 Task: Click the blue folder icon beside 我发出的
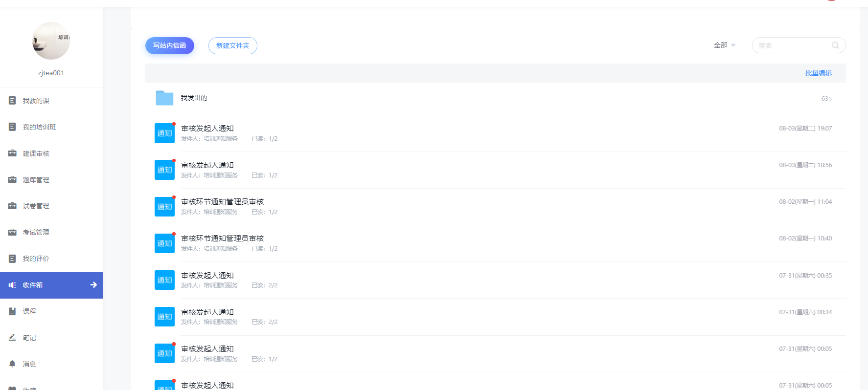tap(164, 98)
